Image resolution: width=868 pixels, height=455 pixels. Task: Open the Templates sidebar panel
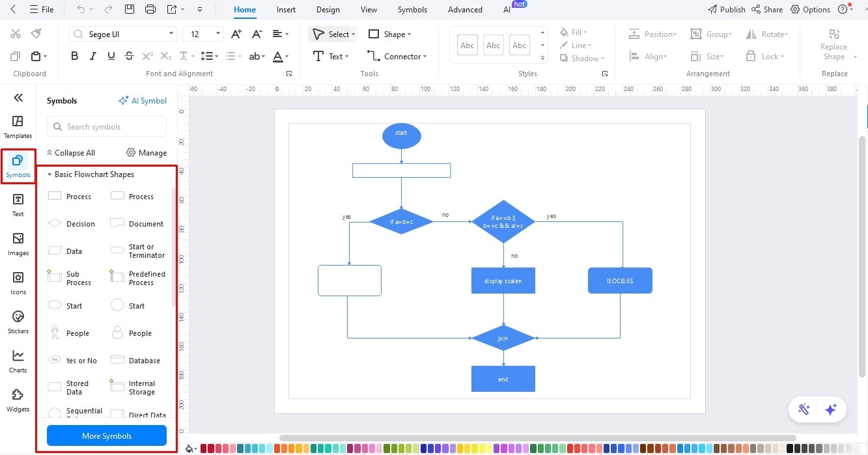pyautogui.click(x=18, y=127)
